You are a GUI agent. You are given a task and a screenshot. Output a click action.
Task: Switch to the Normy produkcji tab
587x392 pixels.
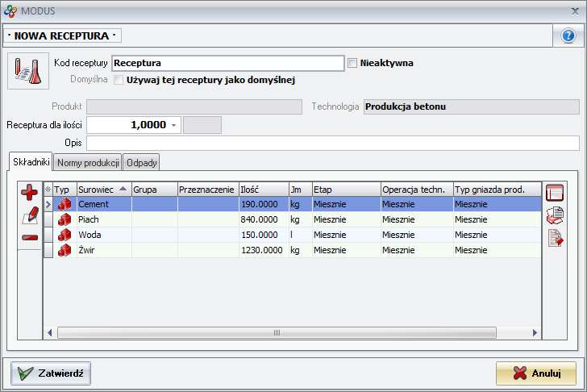coord(88,162)
